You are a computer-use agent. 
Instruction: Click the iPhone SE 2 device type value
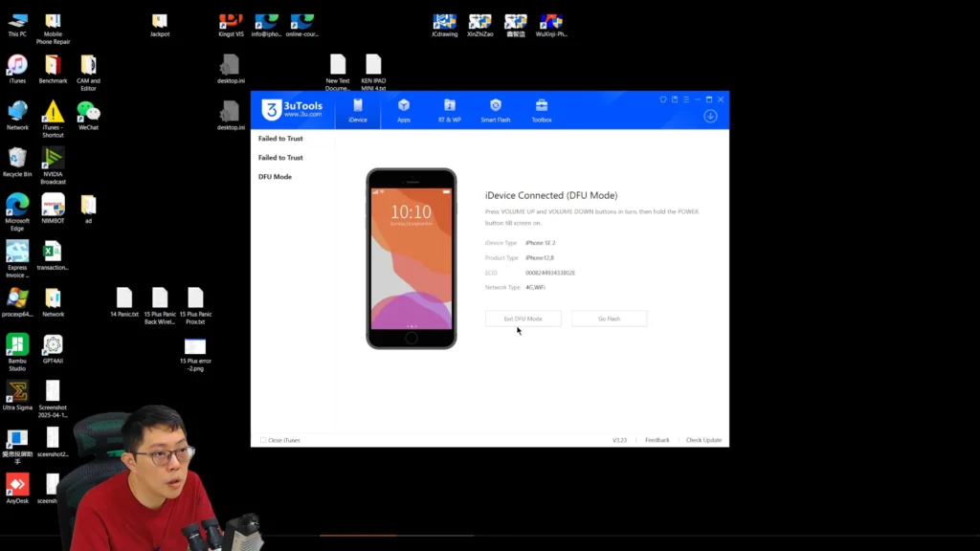click(540, 243)
